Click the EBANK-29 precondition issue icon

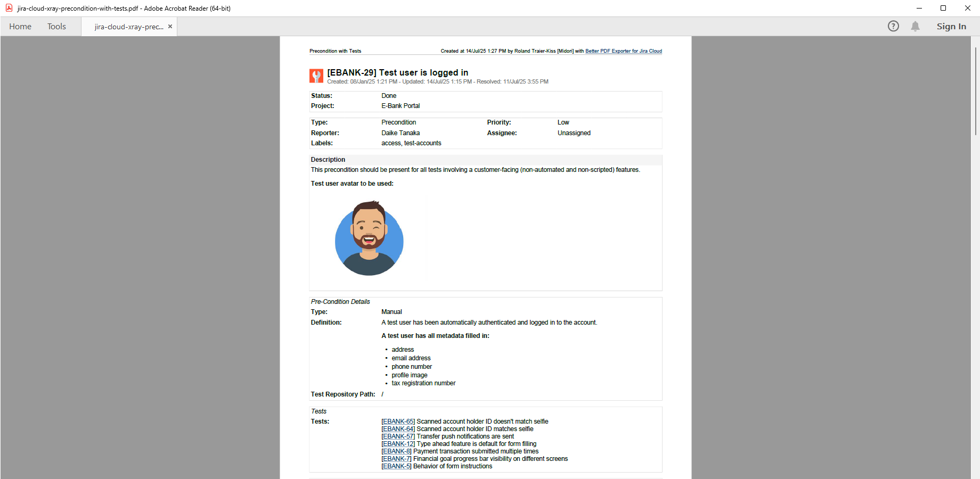(x=316, y=76)
